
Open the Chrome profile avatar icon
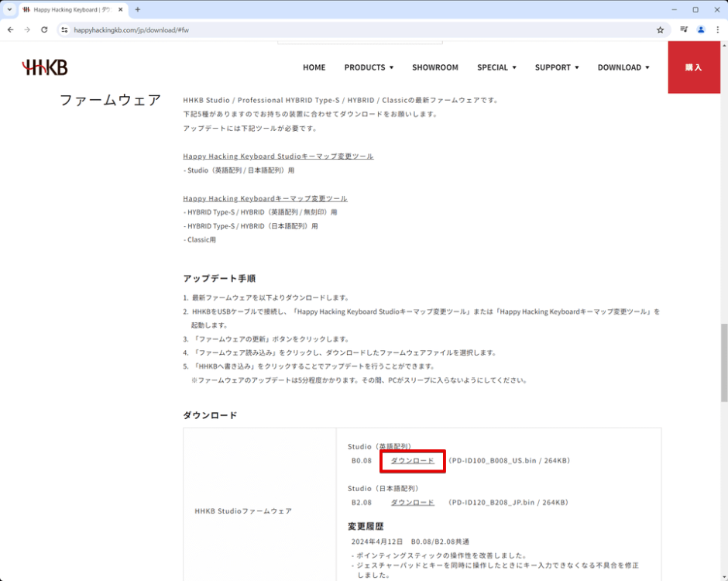(x=701, y=29)
